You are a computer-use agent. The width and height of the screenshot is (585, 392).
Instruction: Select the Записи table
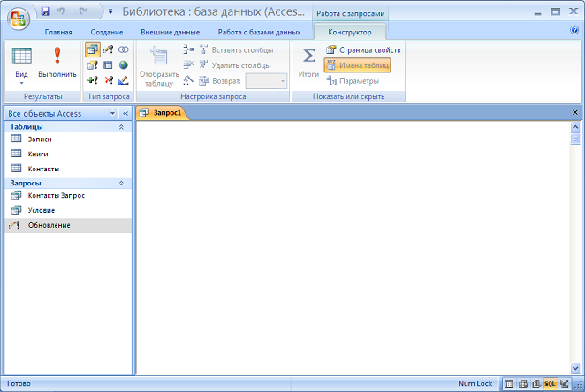click(x=68, y=139)
